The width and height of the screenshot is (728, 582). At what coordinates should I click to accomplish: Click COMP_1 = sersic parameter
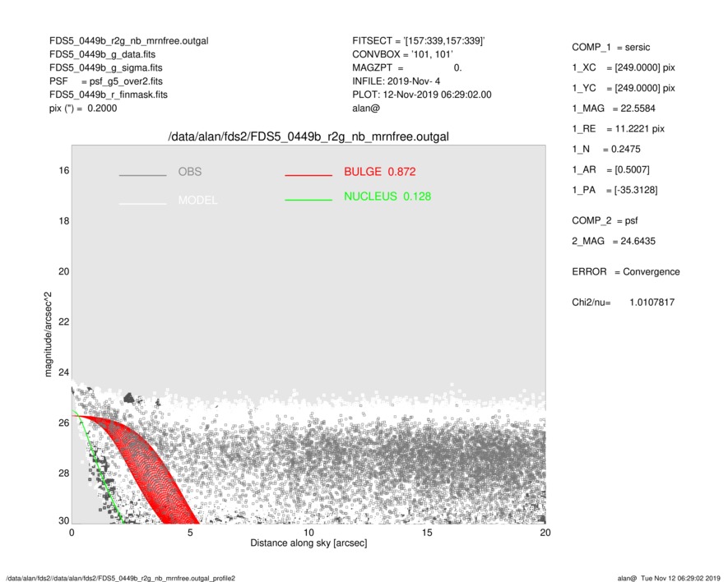(x=610, y=48)
